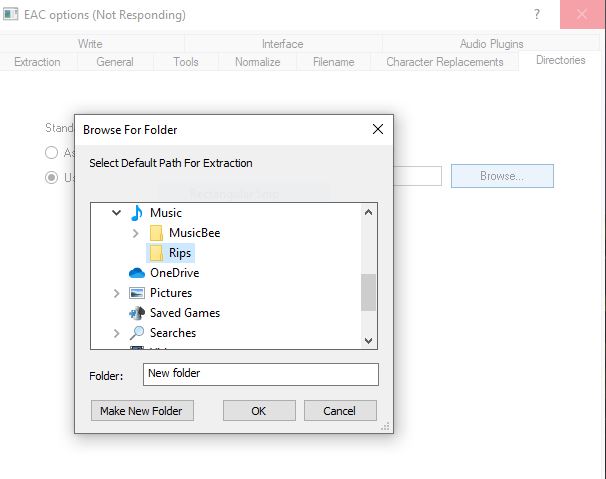
Task: Switch to the Write tab
Action: point(90,44)
